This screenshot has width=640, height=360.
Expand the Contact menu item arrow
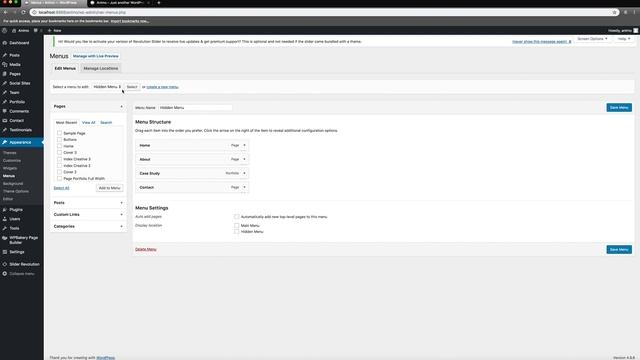(x=244, y=187)
